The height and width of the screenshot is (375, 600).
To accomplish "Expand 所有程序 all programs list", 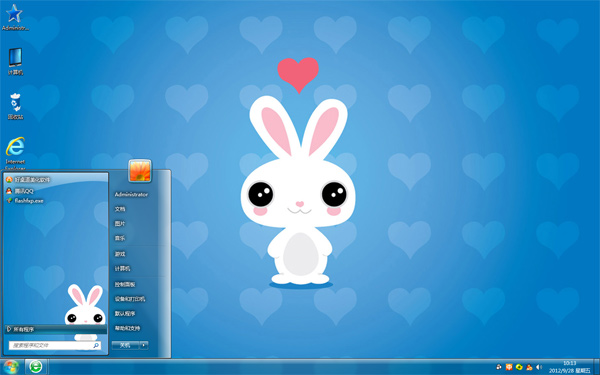I will coord(56,329).
